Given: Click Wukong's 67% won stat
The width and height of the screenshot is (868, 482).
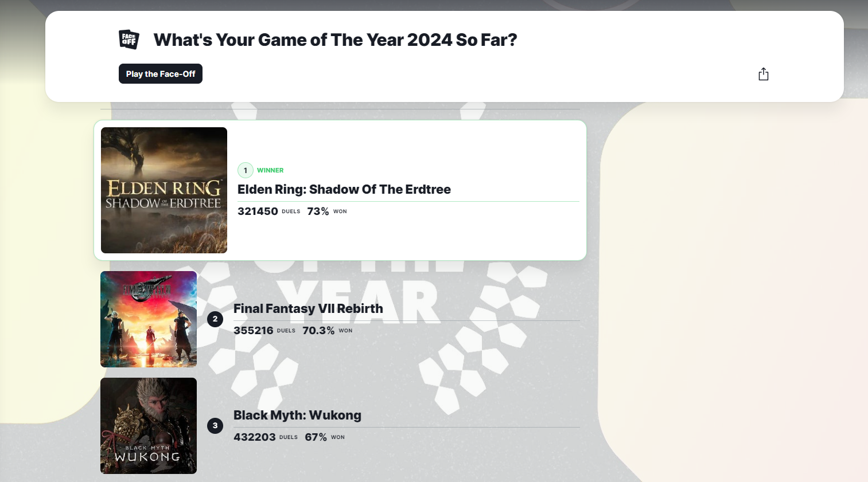Looking at the screenshot, I should [x=316, y=437].
